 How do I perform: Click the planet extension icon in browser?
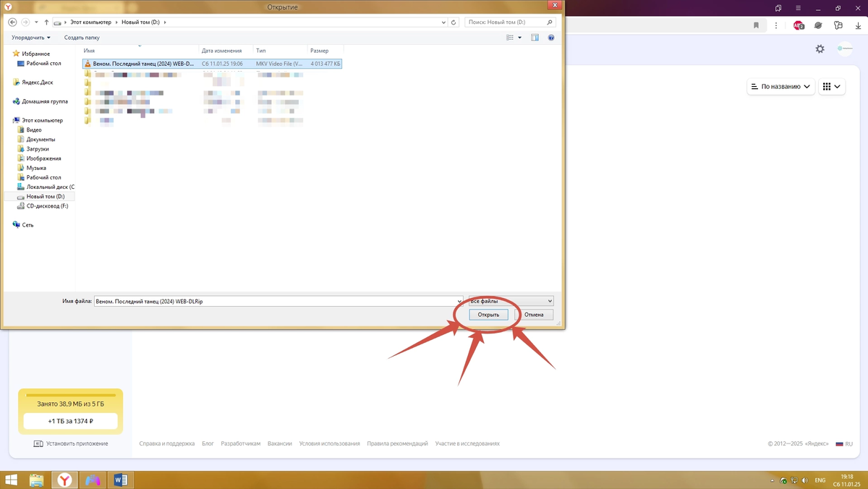coord(818,25)
